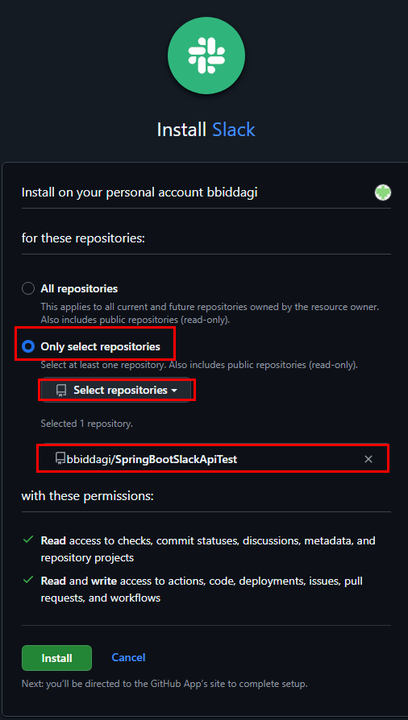Click the green checkmark beside Read access

pyautogui.click(x=28, y=540)
